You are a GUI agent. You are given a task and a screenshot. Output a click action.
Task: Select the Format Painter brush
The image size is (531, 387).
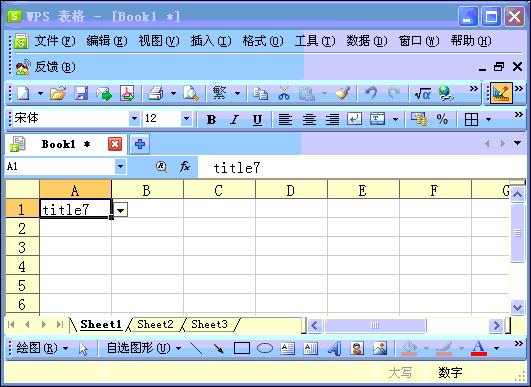coord(343,93)
